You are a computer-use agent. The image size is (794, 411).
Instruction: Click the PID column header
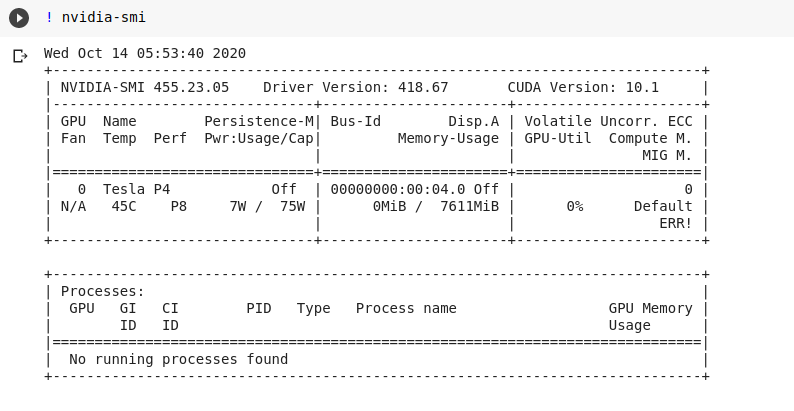pos(259,308)
